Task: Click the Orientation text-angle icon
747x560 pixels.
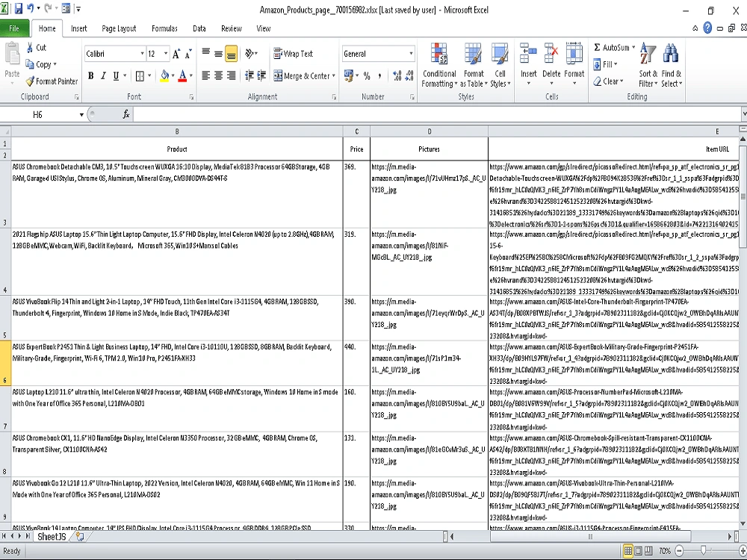Action: point(249,54)
